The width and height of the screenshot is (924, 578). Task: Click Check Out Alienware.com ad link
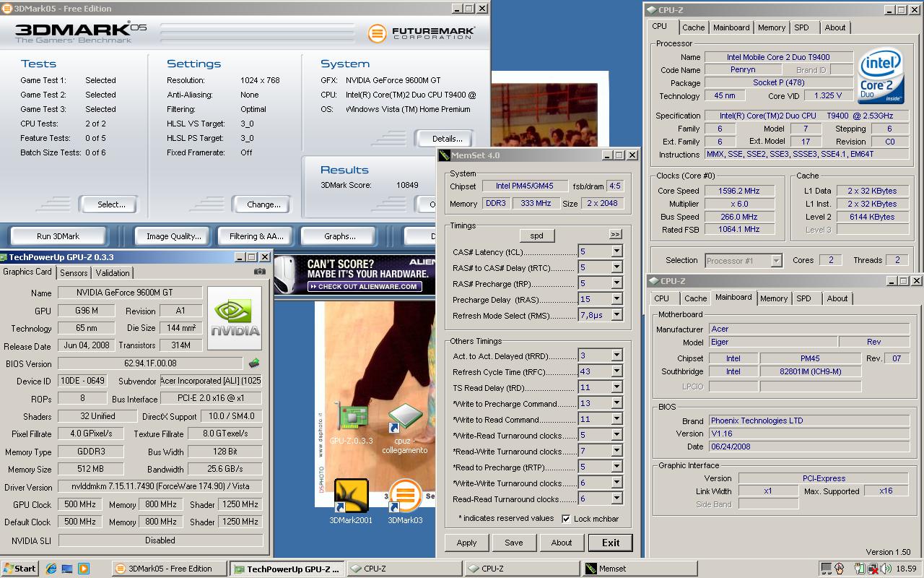tap(363, 286)
